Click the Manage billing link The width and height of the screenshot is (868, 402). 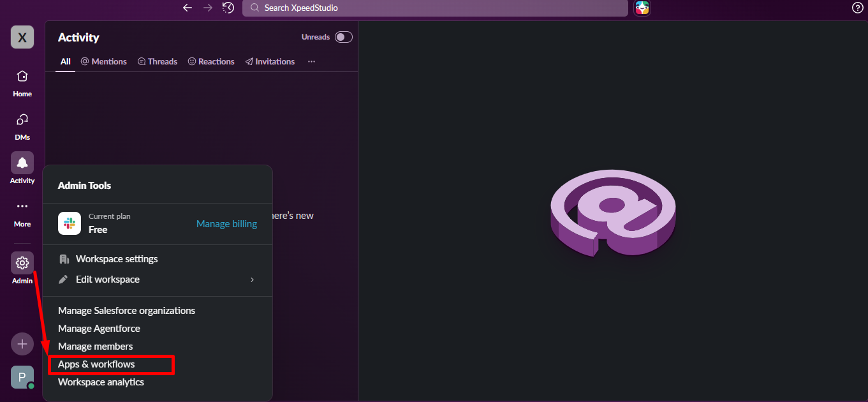(x=226, y=223)
